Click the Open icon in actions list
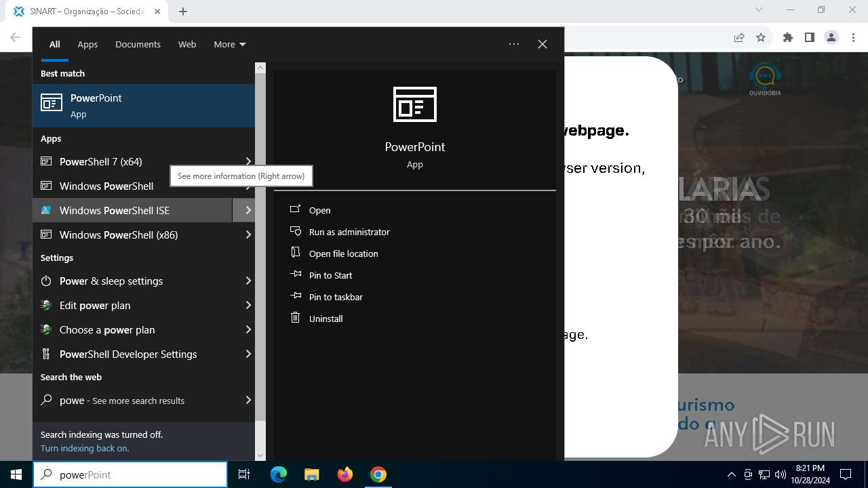 [295, 209]
